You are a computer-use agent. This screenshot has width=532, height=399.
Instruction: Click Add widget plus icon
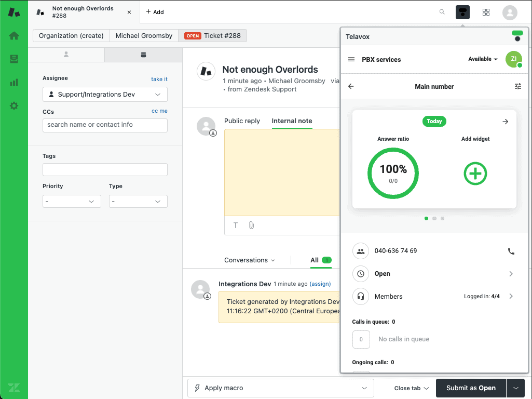475,174
